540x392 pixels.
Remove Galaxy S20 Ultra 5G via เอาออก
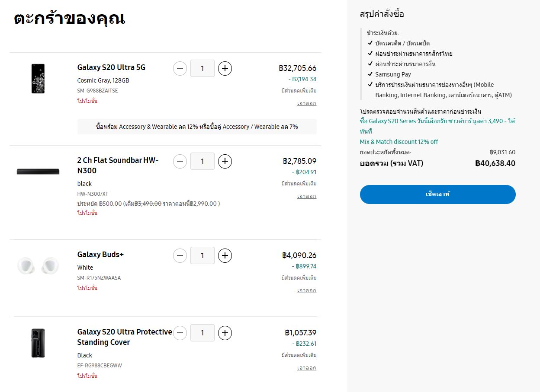pyautogui.click(x=306, y=103)
